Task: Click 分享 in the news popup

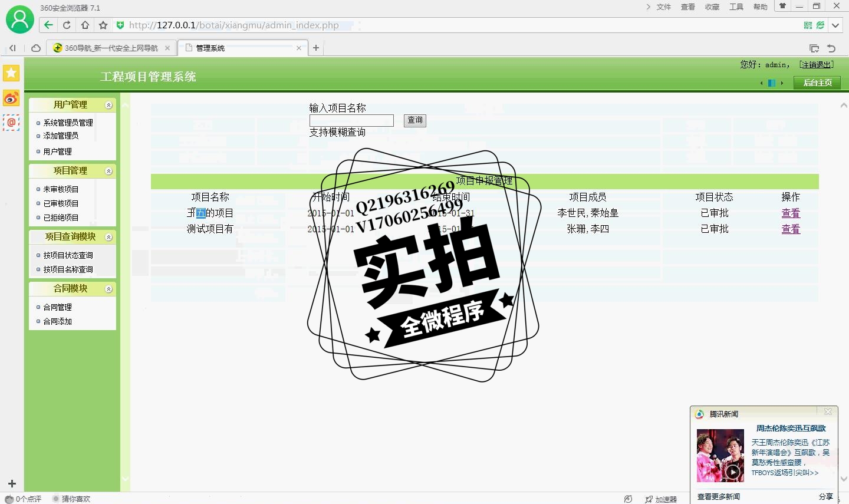Action: pyautogui.click(x=826, y=497)
